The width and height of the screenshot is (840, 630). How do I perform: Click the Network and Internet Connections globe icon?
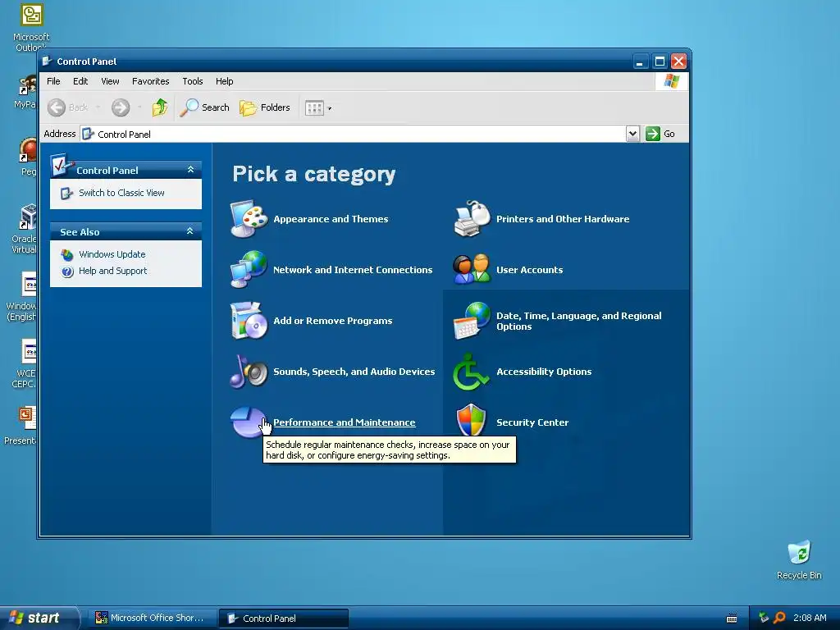249,269
